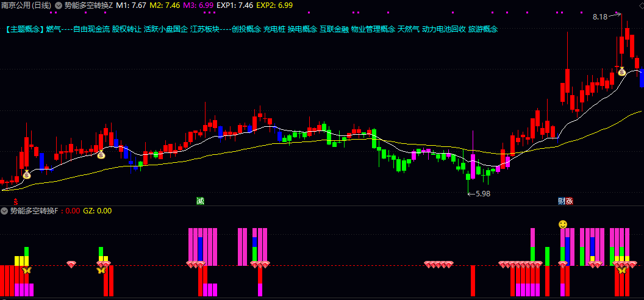Viewport: 644px width, 300px height.
Task: Open the 势能多空转换Z indicator dropdown arrow
Action: [x=59, y=5]
